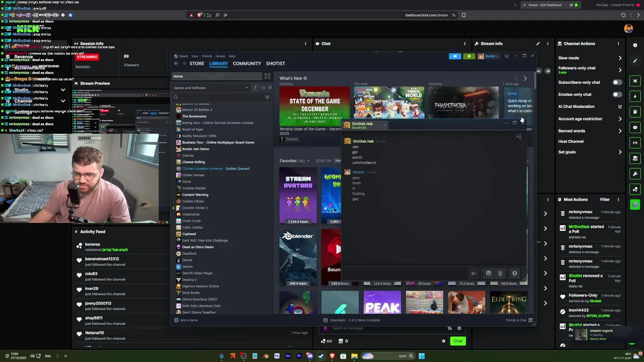Viewport: 644px width, 362px height.
Task: Open Steam SHOTIST profile tab
Action: click(275, 63)
